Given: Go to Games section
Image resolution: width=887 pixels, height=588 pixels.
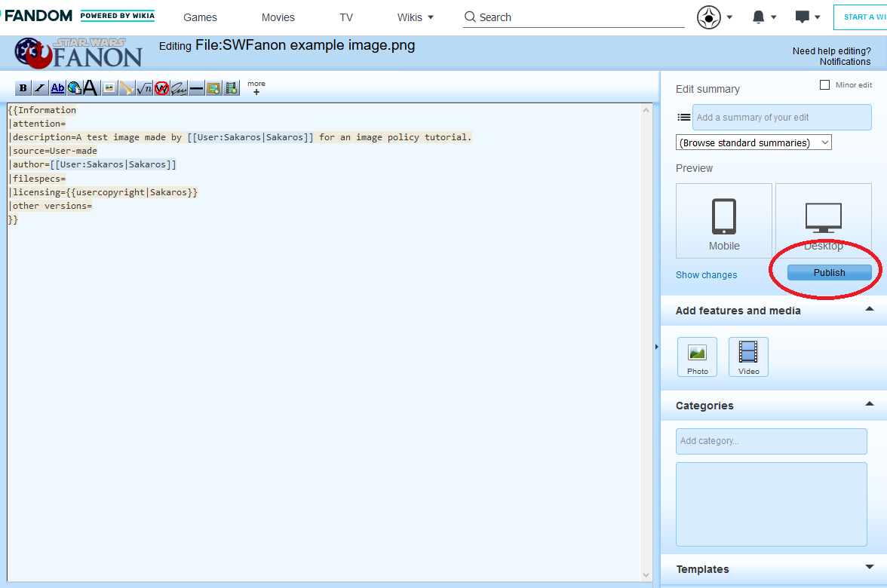Looking at the screenshot, I should coord(201,17).
